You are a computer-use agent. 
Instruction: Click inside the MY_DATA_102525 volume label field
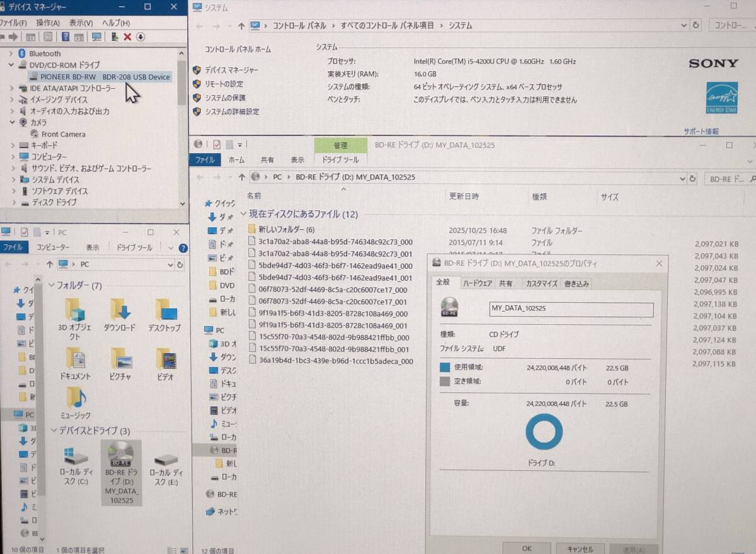pyautogui.click(x=570, y=310)
